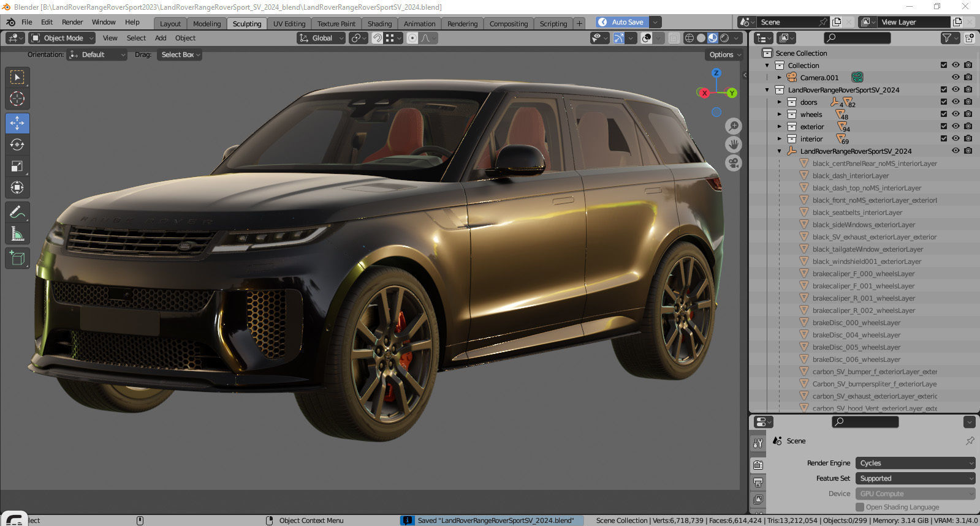980x526 pixels.
Task: Activate the Move tool
Action: click(17, 123)
